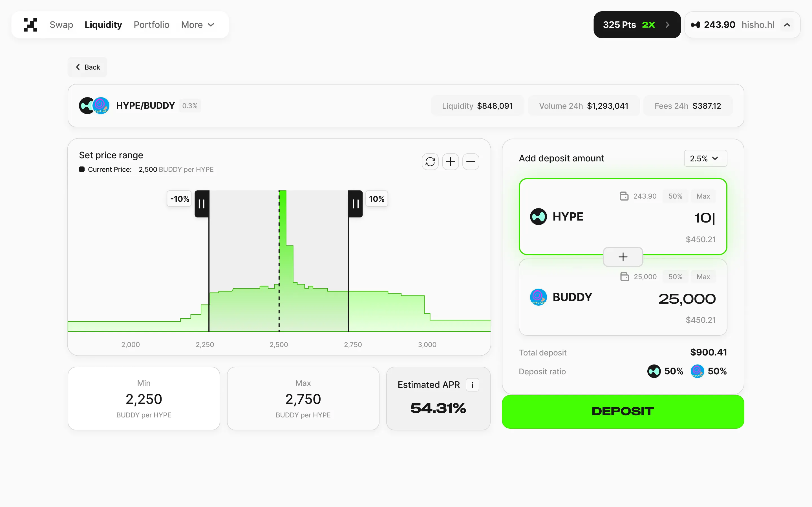The height and width of the screenshot is (507, 812).
Task: Go Back to the previous page
Action: pos(88,67)
